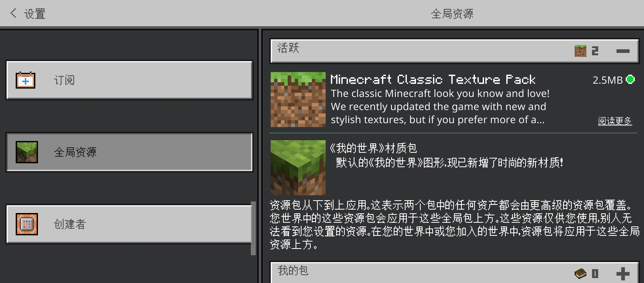
Task: Click the green status dot next to 2.5MB
Action: click(x=630, y=79)
